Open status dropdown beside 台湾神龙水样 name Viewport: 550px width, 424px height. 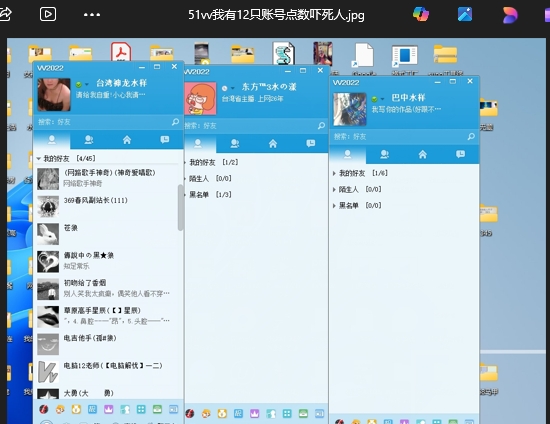click(x=87, y=84)
